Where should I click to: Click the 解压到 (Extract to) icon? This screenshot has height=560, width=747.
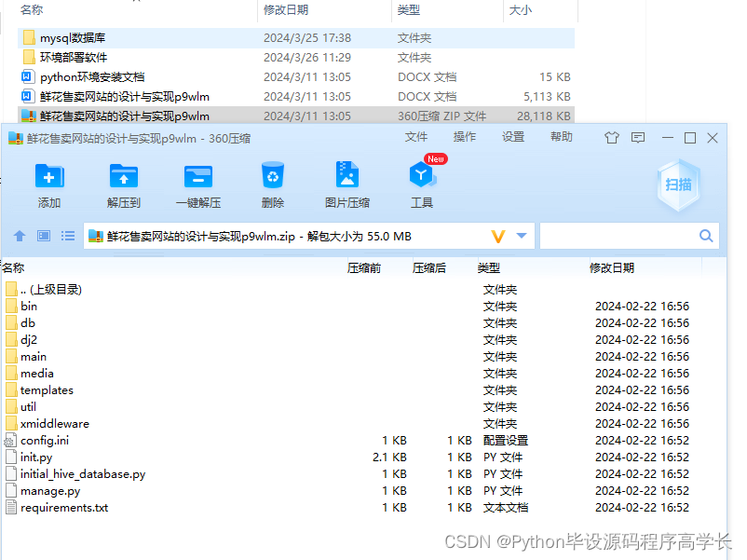123,177
